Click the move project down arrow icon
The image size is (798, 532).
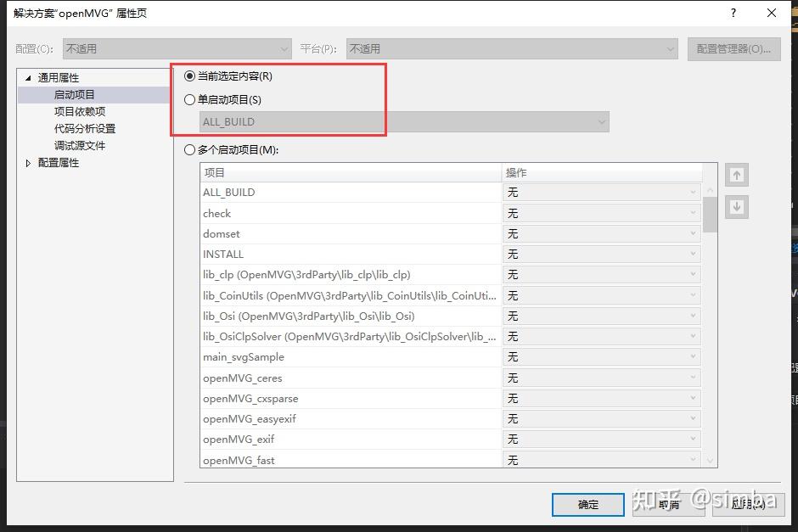click(x=736, y=206)
